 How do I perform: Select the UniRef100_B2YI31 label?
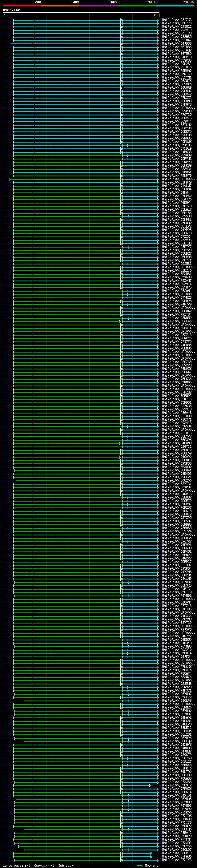click(177, 484)
